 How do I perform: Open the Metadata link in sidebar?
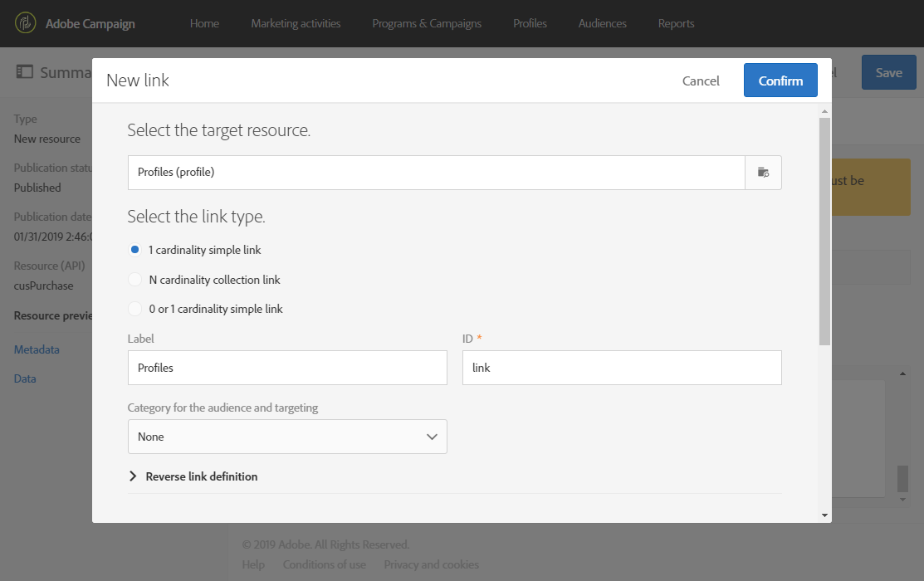point(37,349)
